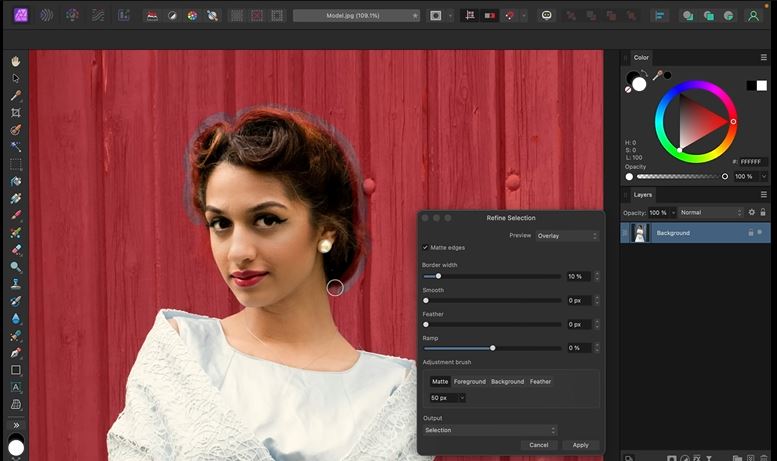Select the Erase Brush tool
This screenshot has width=777, height=461.
tap(16, 250)
